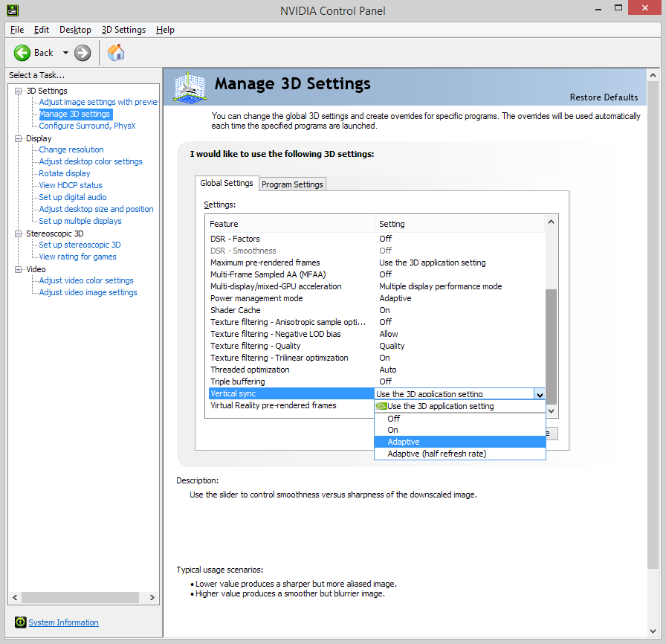Viewport: 666px width, 644px height.
Task: Click the Feature column header
Action: [290, 224]
